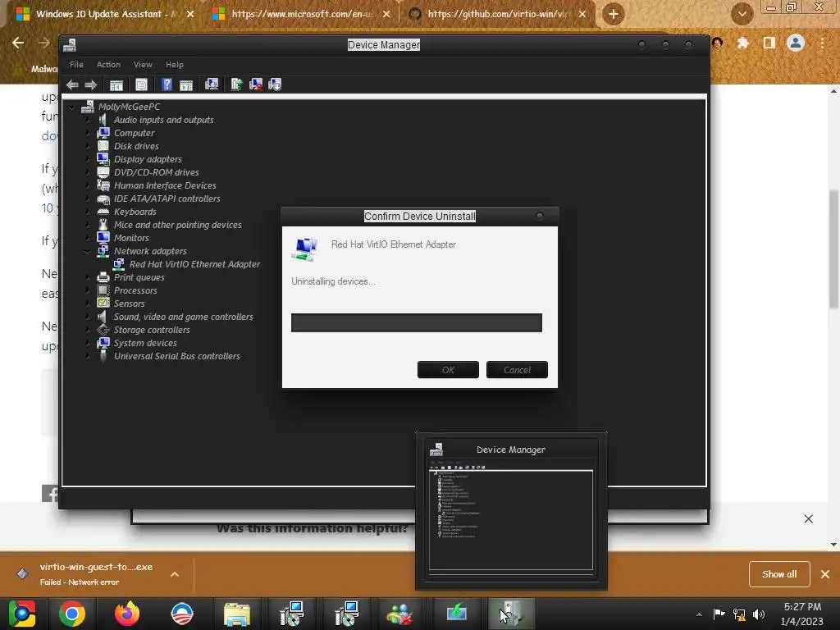Show hidden icons arrow in system tray
Screen dimensions: 840x630
pos(699,614)
